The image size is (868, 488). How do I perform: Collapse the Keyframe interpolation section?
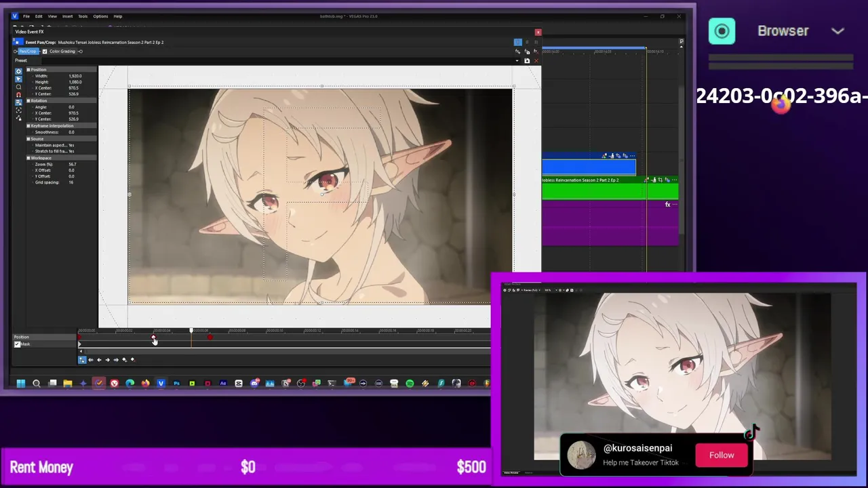tap(28, 126)
